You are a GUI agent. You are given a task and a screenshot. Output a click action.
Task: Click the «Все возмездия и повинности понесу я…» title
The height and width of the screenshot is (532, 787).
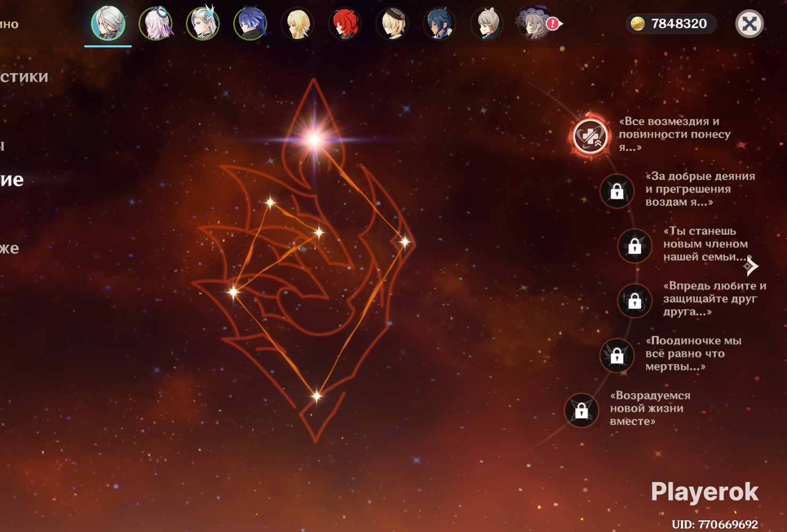click(x=674, y=134)
